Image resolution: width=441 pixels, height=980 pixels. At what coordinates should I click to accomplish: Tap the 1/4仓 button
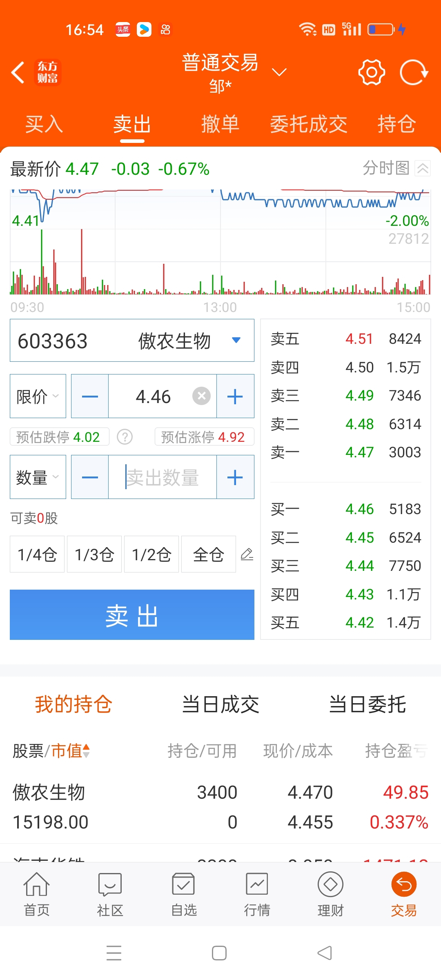(37, 554)
